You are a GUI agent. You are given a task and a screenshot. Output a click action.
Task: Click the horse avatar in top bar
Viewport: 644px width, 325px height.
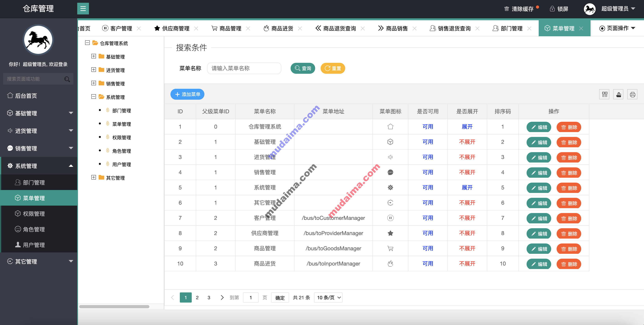pos(590,9)
